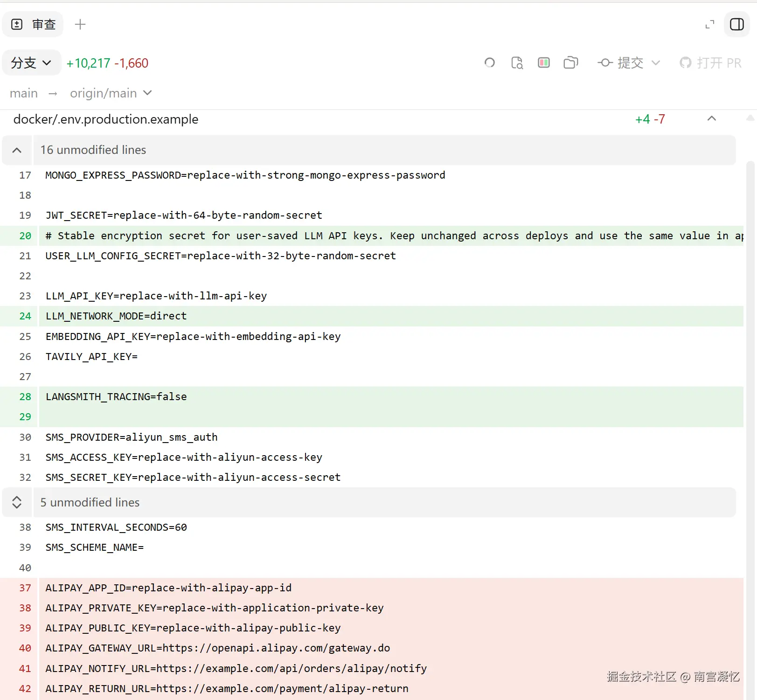Click the LLM_API_KEY line 23

point(156,296)
